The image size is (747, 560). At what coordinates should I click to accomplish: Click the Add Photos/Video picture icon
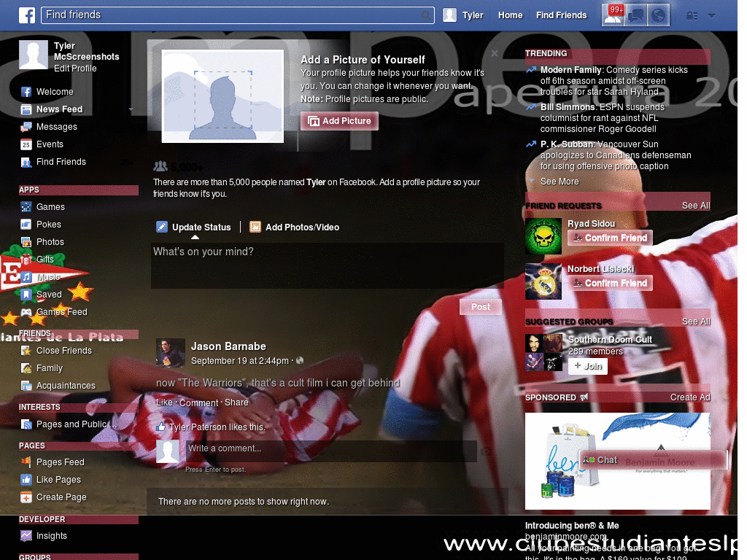pyautogui.click(x=255, y=227)
